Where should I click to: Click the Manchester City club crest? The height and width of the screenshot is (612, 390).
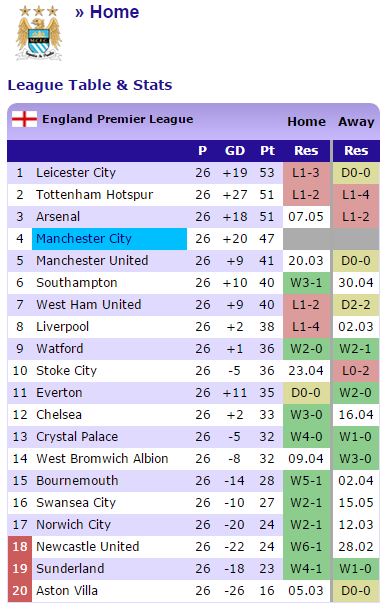pos(39,32)
